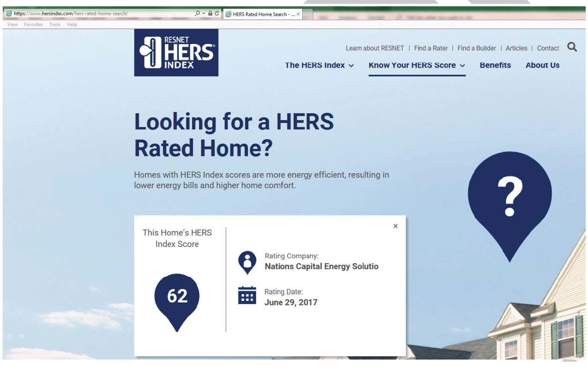Open the Favorites menu
The height and width of the screenshot is (367, 588).
point(33,24)
